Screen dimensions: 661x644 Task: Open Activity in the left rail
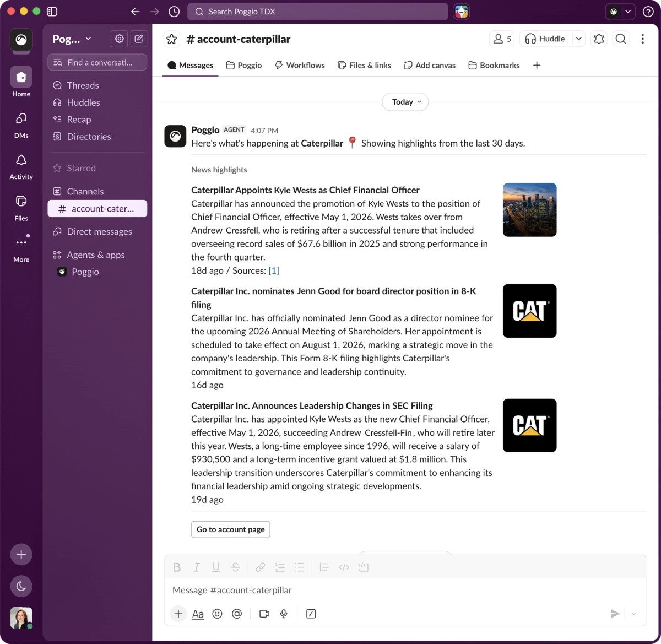pos(21,166)
